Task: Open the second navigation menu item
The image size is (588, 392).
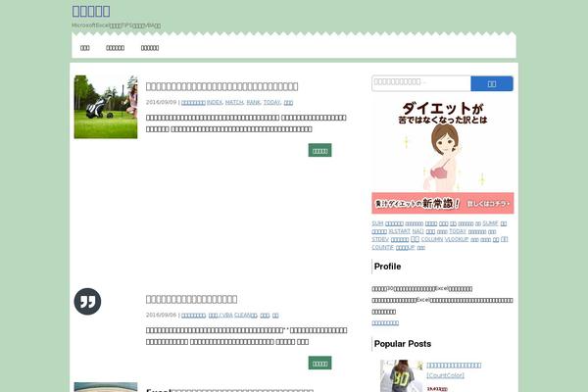Action: click(115, 48)
